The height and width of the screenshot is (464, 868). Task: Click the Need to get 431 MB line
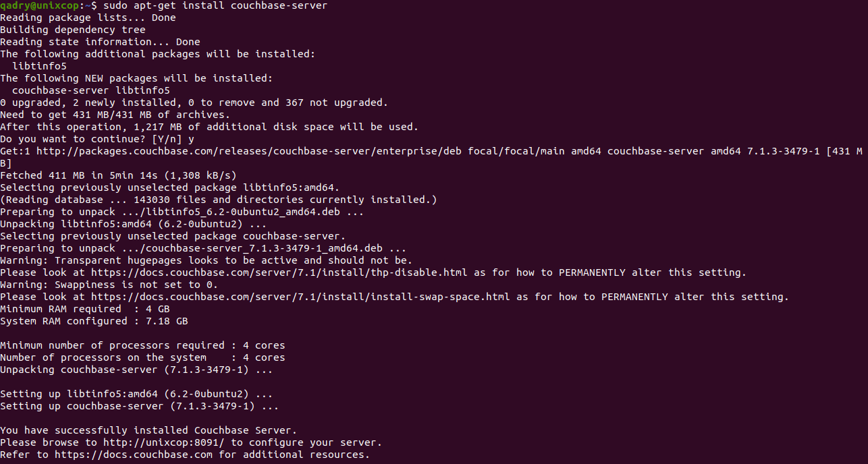tap(115, 115)
